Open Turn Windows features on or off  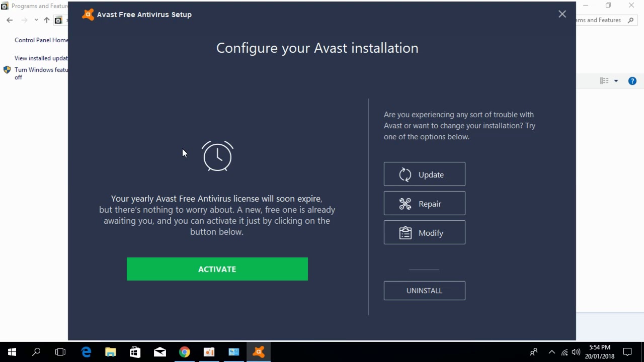click(x=41, y=73)
